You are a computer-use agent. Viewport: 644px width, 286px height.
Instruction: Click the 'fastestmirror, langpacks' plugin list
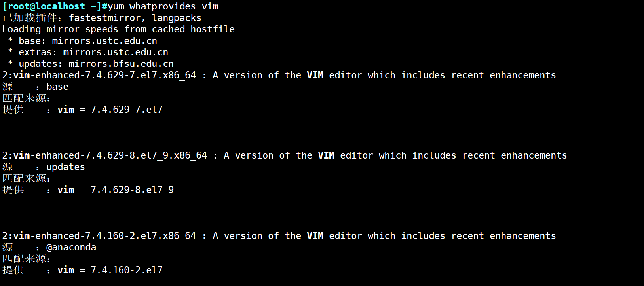135,18
